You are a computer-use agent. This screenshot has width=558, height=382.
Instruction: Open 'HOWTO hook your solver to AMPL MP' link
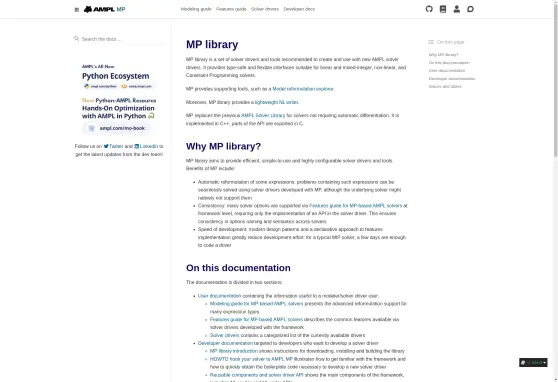251,359
